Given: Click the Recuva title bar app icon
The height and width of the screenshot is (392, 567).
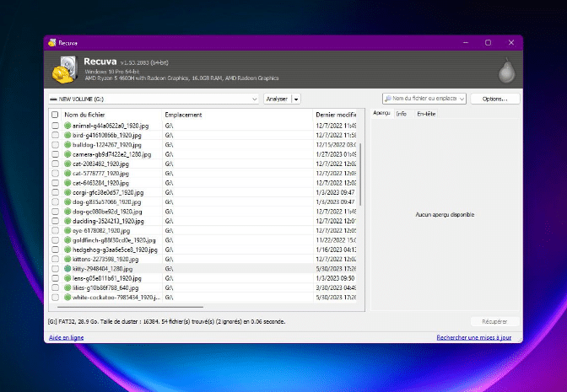Looking at the screenshot, I should (x=52, y=43).
